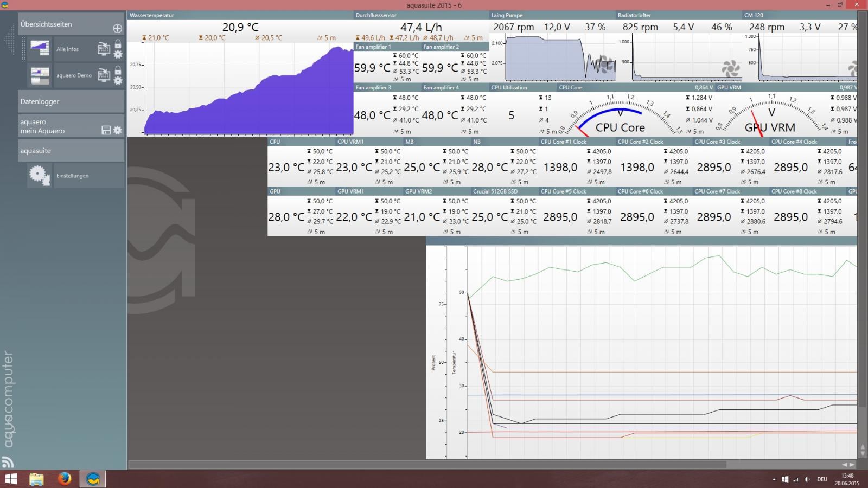Expand the Übersichtsseiten section header
Image resolution: width=868 pixels, height=488 pixels.
click(x=71, y=24)
